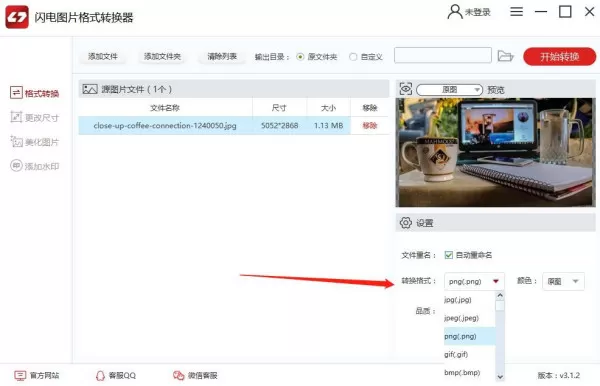This screenshot has width=600, height=386.
Task: Click the 5052*2868 size cell
Action: click(x=279, y=125)
